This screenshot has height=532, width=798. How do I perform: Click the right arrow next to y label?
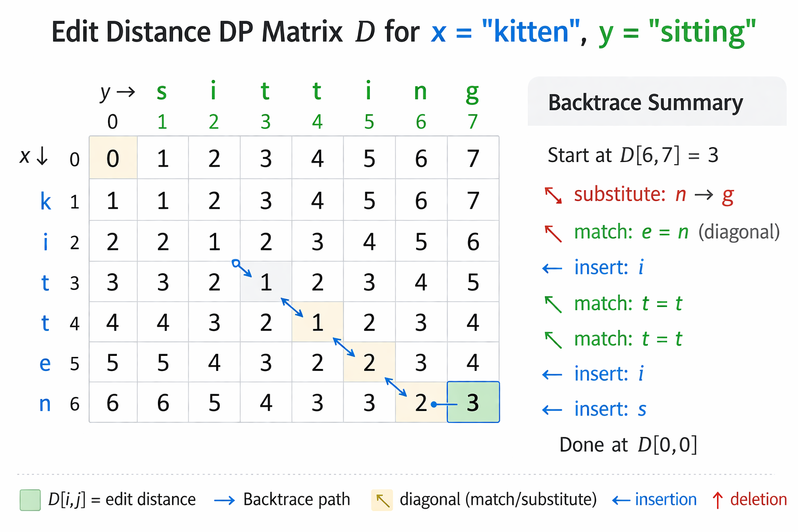pyautogui.click(x=126, y=92)
